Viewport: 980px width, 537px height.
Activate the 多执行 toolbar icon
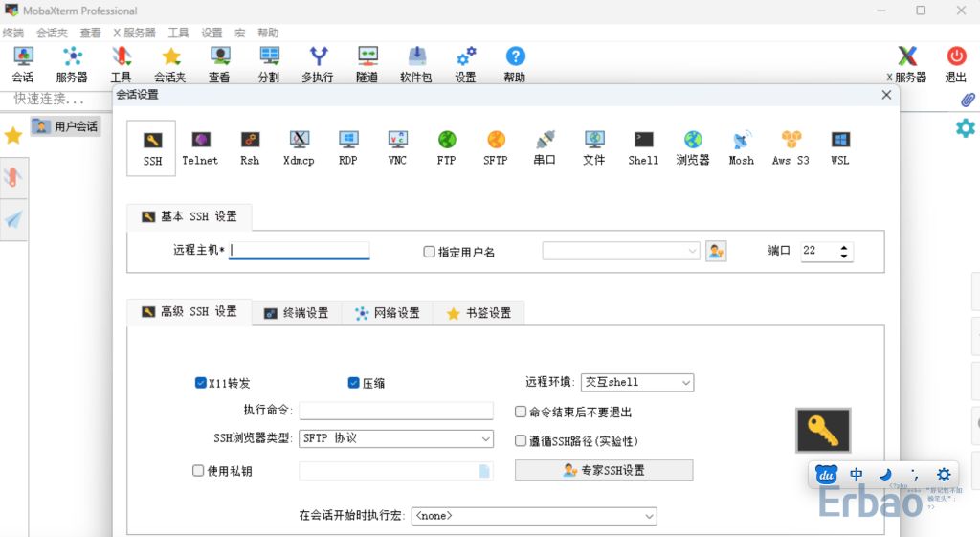pos(318,64)
